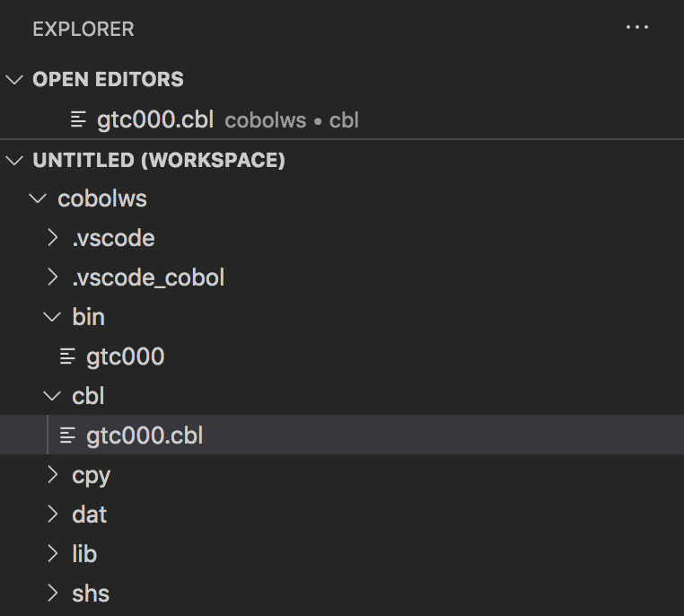Screen dimensions: 684x616
Task: Open the gtc000 file under bin
Action: tap(342, 356)
